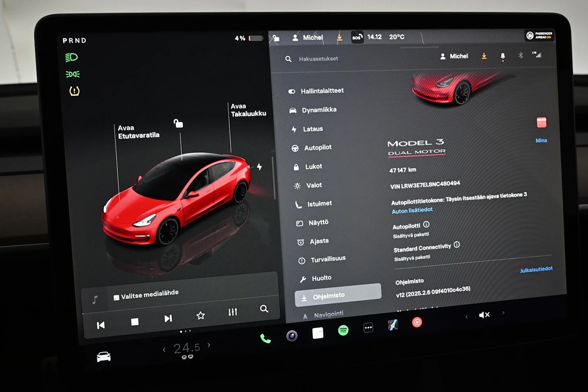Tap Valitse medialähde media source
This screenshot has height=392, width=588.
[146, 295]
